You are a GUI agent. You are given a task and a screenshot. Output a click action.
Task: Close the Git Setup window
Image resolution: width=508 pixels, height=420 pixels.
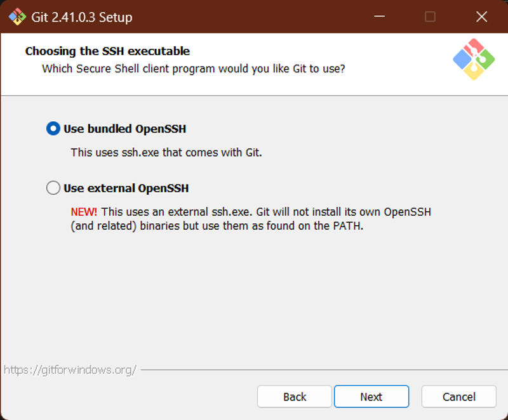click(x=481, y=16)
